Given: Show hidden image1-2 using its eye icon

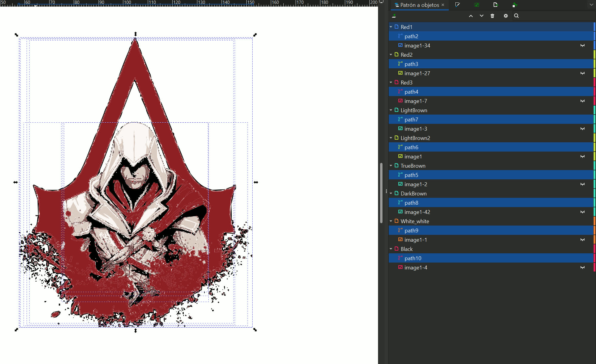Looking at the screenshot, I should tap(582, 184).
